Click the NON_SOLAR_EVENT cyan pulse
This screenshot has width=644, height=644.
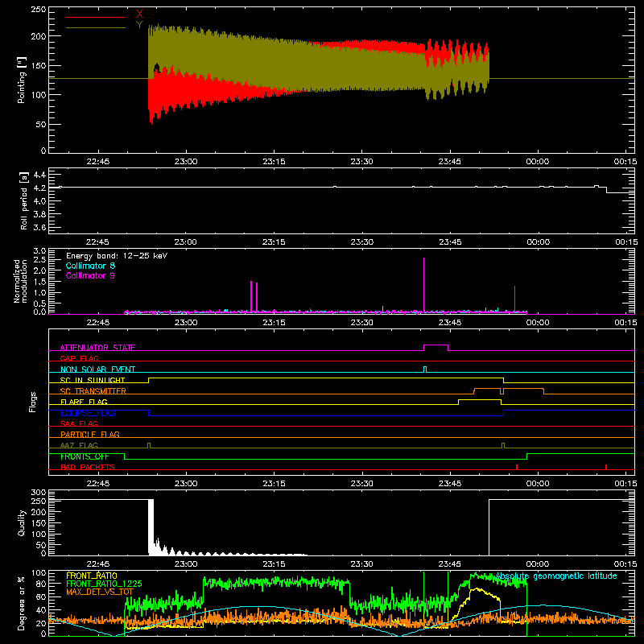pyautogui.click(x=425, y=369)
